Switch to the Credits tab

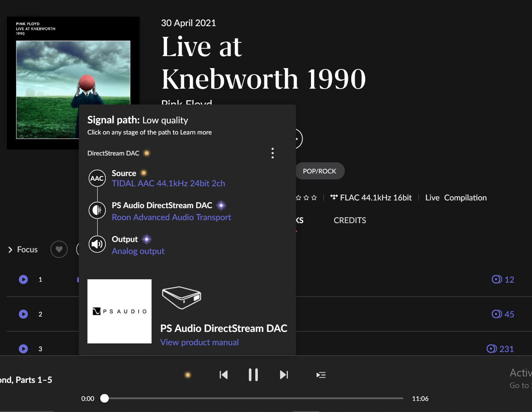[x=350, y=220]
